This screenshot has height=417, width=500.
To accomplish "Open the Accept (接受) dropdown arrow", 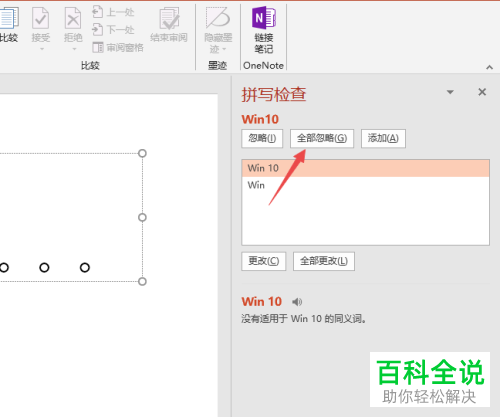I will point(42,49).
